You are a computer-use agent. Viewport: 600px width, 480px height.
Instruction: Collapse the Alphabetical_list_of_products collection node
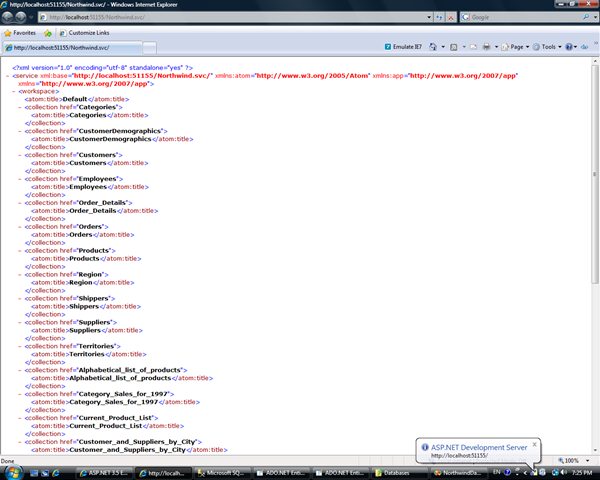(x=20, y=370)
